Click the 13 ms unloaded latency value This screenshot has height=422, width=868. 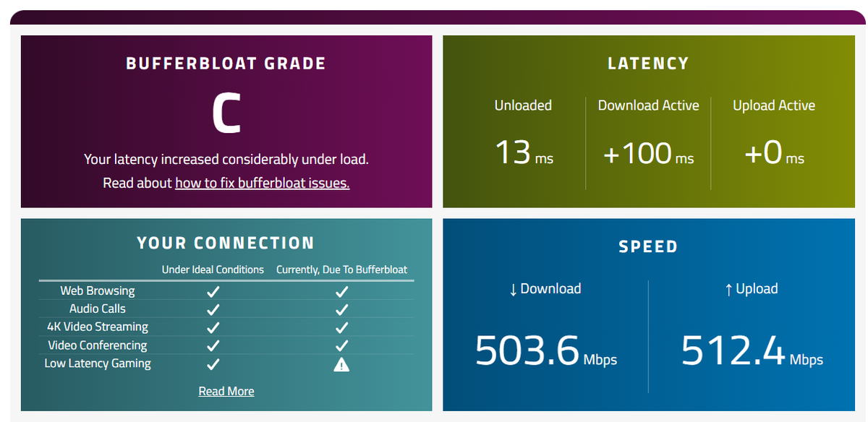point(524,153)
